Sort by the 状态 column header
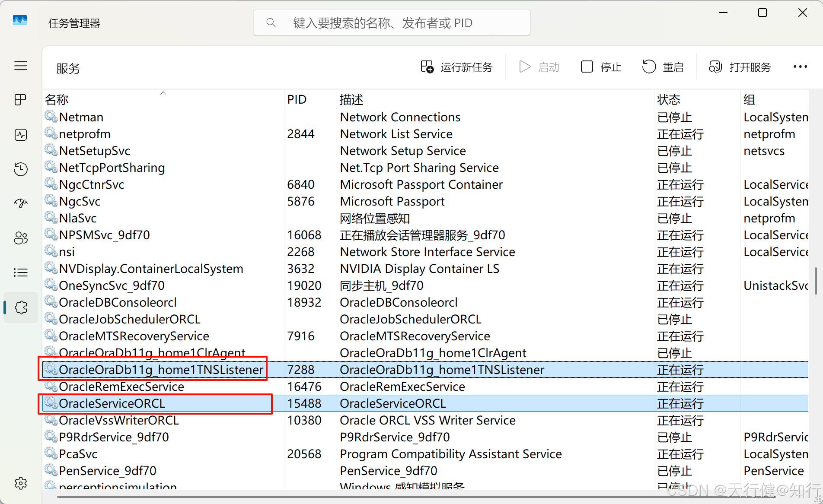The height and width of the screenshot is (504, 823). [697, 99]
